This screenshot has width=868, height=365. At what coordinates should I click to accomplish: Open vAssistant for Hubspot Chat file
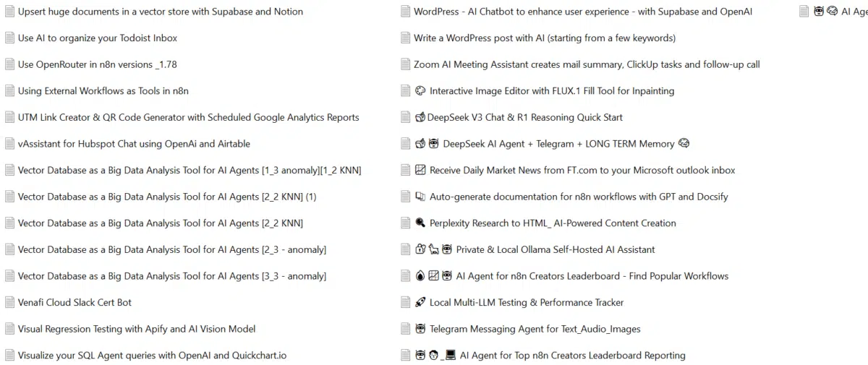point(134,144)
